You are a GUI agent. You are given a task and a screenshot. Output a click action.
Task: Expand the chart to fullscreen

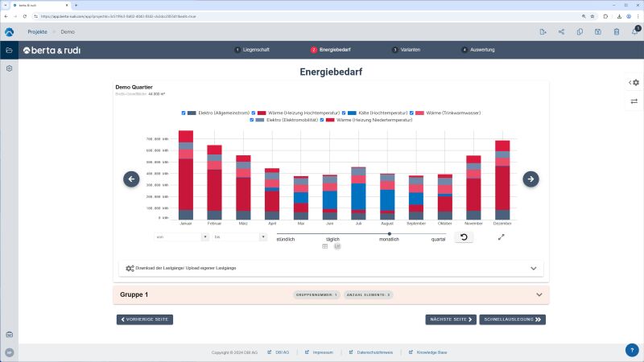pos(502,237)
